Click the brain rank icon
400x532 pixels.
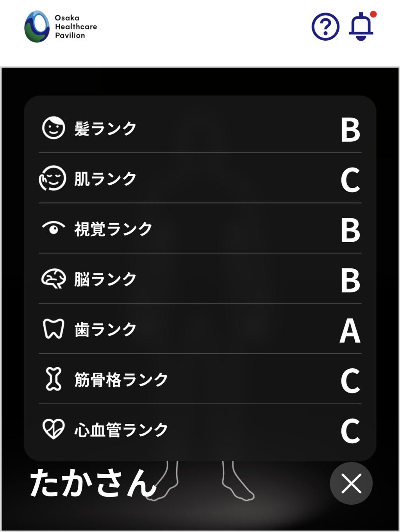(54, 279)
